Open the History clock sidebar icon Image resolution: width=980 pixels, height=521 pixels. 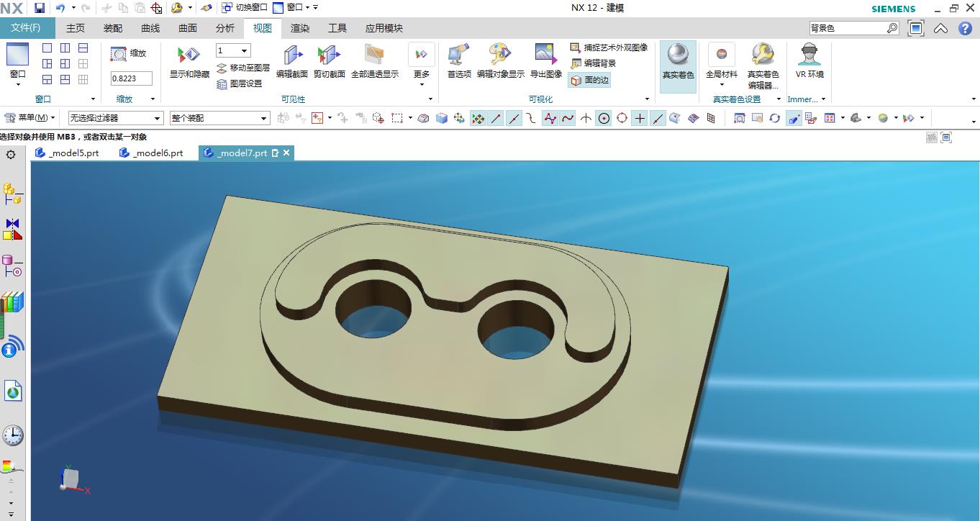(12, 435)
